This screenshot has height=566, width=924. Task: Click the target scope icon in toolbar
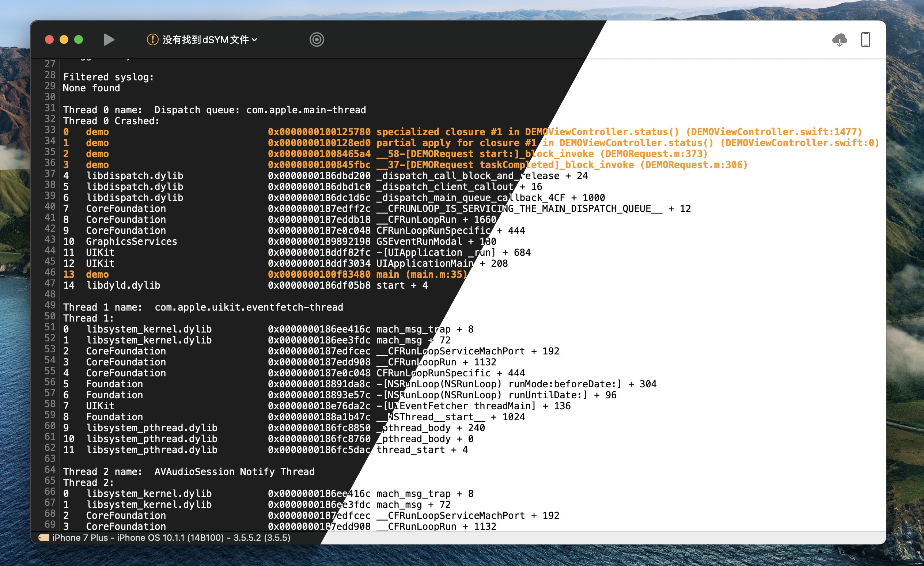point(317,39)
